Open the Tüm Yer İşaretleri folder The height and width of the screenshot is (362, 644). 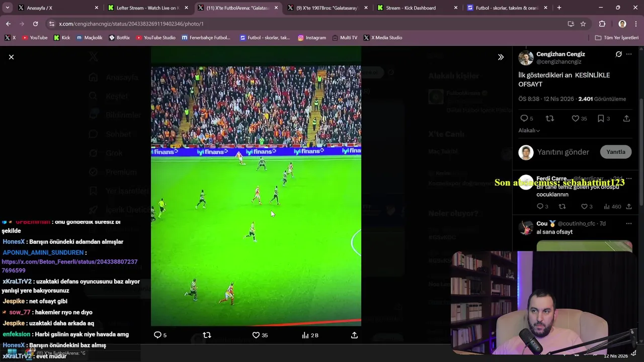click(617, 38)
